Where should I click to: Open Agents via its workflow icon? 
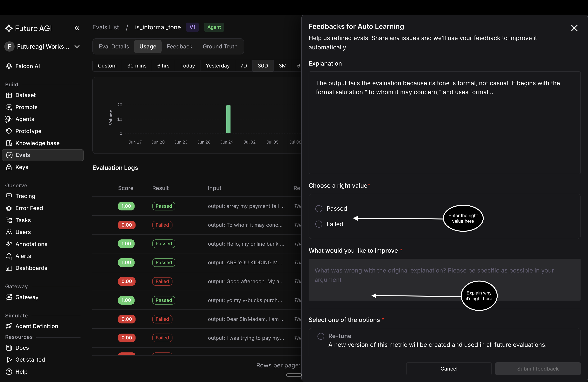pyautogui.click(x=9, y=119)
